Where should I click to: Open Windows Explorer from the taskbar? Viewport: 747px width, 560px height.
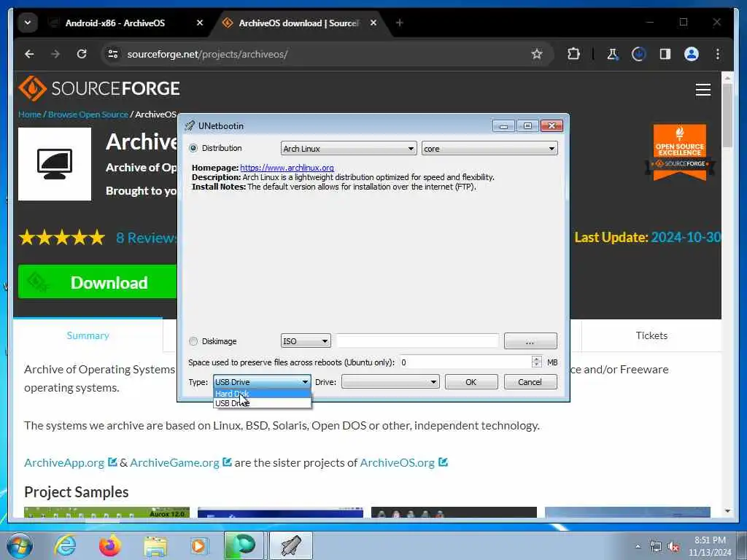pyautogui.click(x=156, y=545)
